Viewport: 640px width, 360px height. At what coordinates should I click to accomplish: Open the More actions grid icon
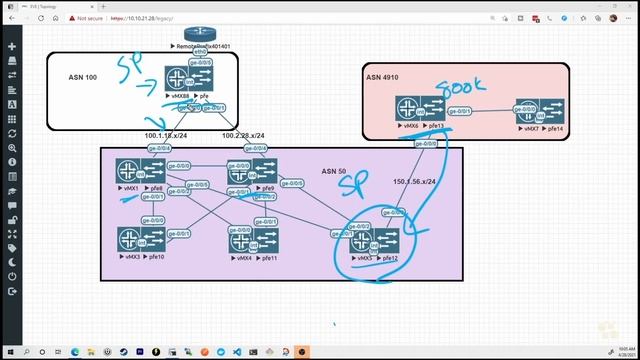[x=12, y=119]
